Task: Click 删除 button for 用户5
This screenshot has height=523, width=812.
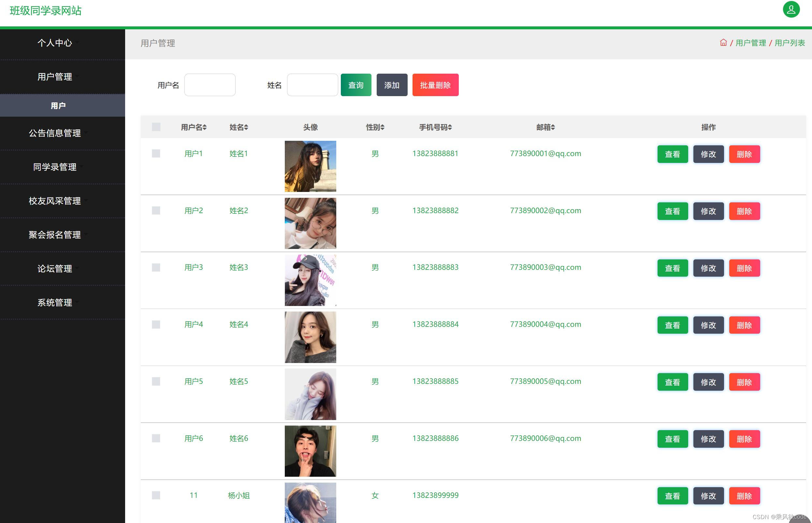Action: point(744,382)
